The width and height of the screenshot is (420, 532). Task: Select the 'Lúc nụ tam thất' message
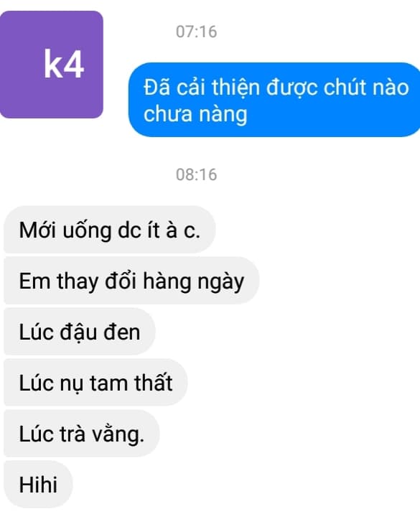[x=95, y=383]
